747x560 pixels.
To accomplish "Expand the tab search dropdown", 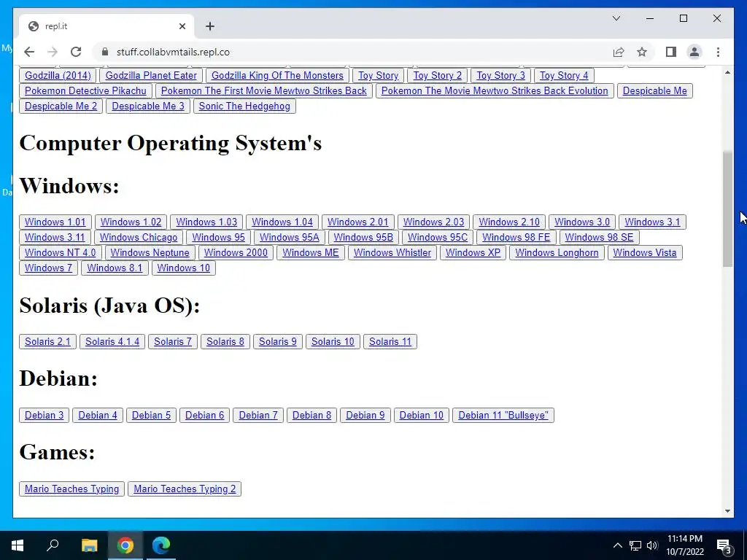I will tap(616, 18).
